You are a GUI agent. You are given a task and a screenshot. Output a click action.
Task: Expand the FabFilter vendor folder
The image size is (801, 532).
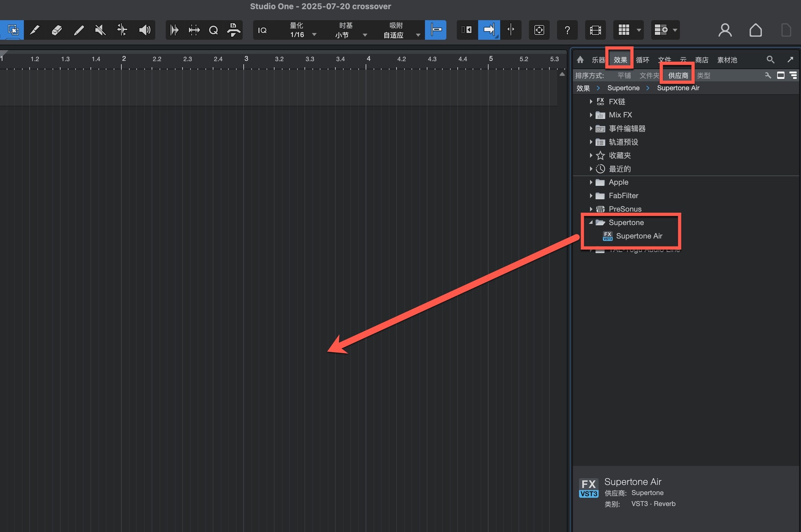591,196
